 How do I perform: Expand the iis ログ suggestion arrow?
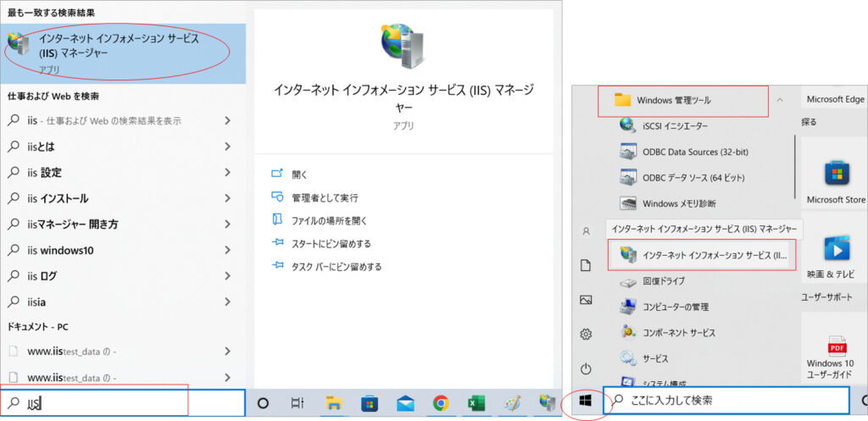[x=227, y=275]
